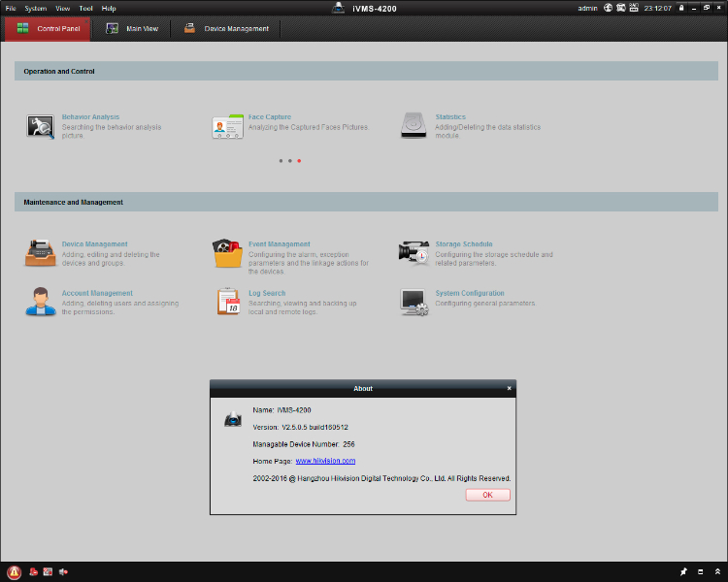The image size is (728, 582).
Task: Open the www.hikvision.com link
Action: [x=325, y=461]
